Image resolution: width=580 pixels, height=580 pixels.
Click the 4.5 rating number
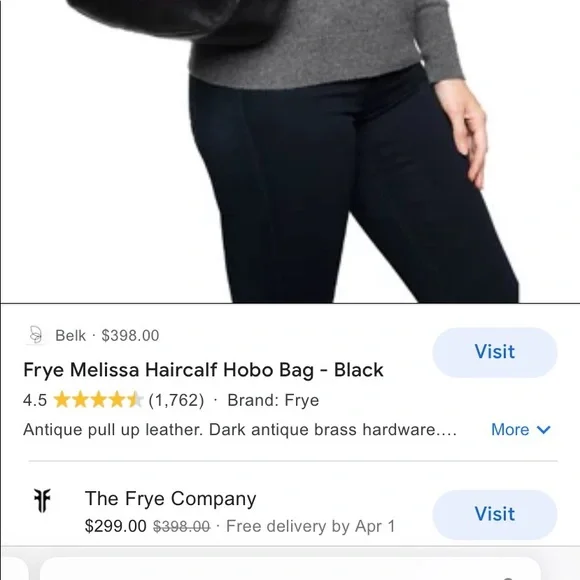tap(35, 400)
